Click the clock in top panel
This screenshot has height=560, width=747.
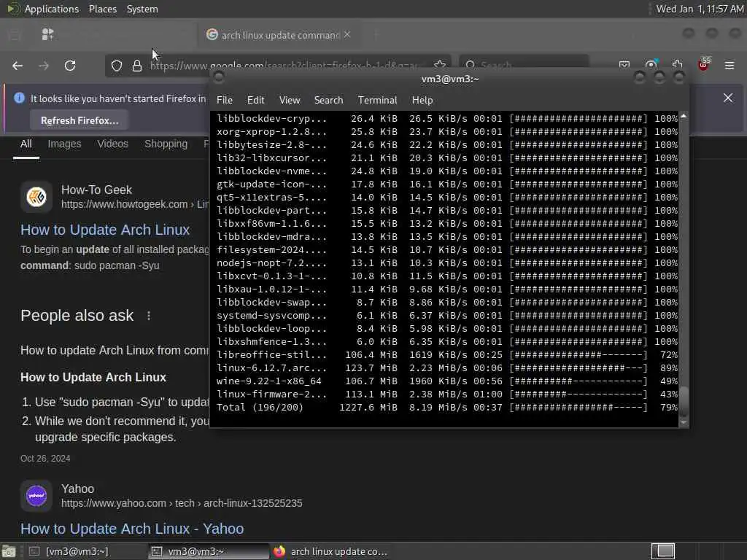[700, 9]
